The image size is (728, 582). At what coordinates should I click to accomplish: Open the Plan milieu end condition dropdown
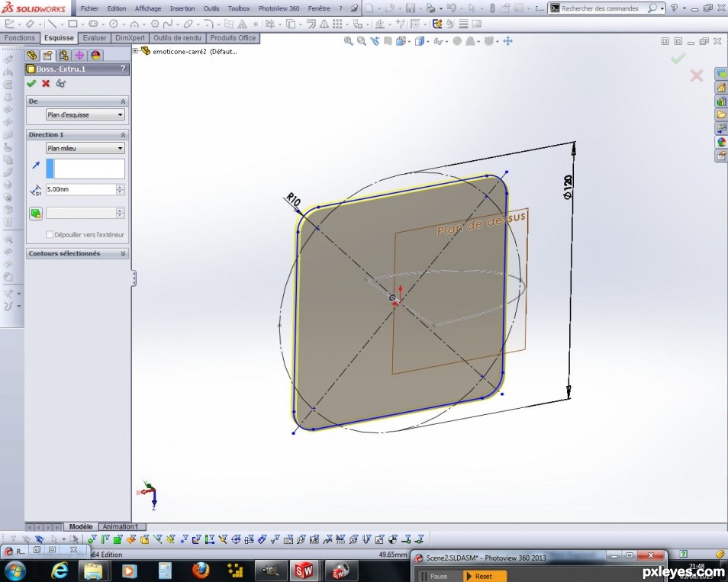click(85, 148)
